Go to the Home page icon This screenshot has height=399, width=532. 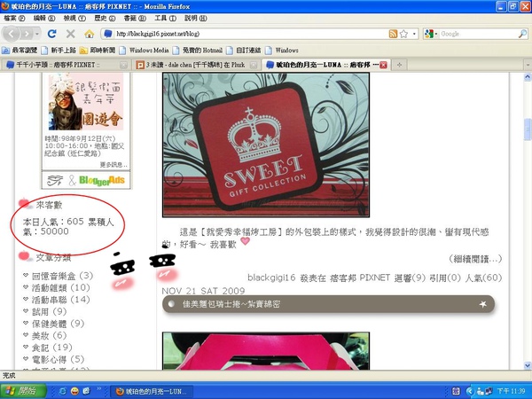90,34
